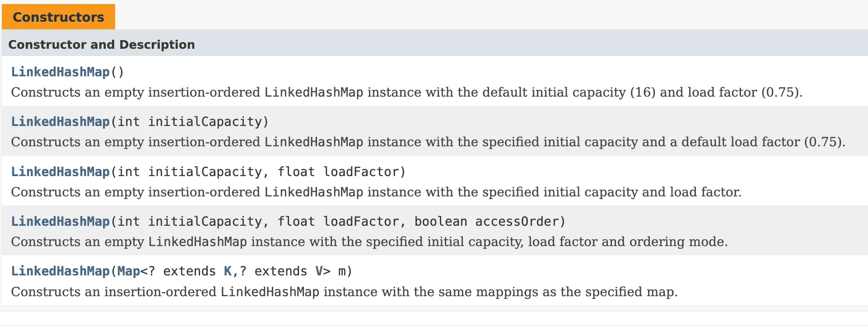Click the 'boolean accessOrder' parameter text

pyautogui.click(x=486, y=221)
